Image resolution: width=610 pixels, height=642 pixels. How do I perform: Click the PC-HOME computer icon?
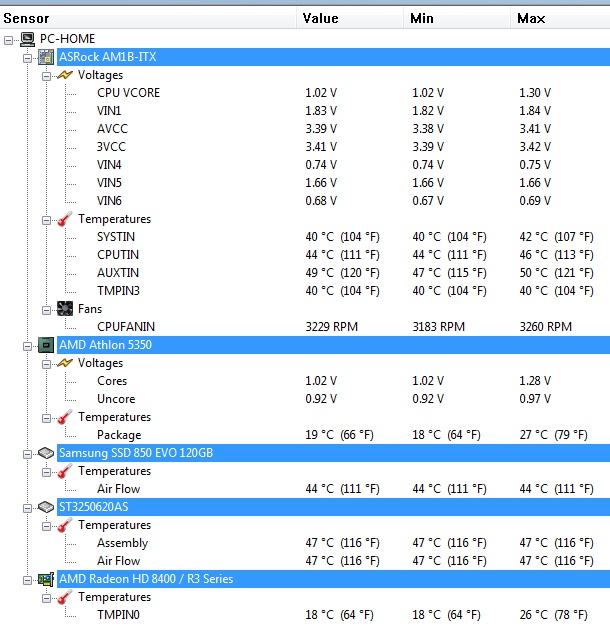coord(27,39)
